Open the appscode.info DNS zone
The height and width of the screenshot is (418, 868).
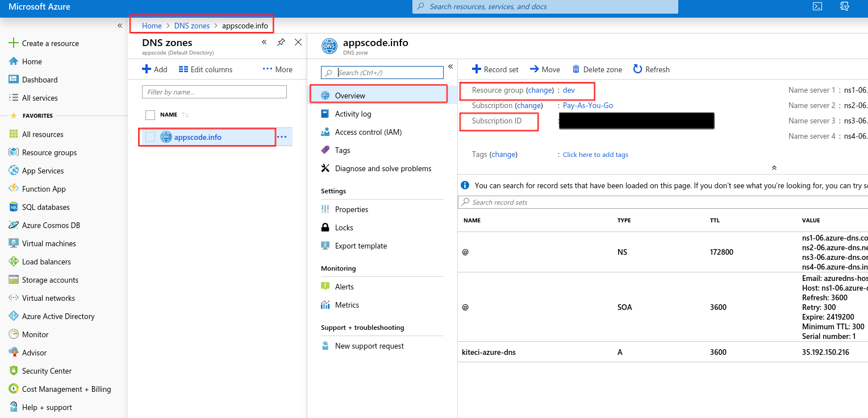198,137
